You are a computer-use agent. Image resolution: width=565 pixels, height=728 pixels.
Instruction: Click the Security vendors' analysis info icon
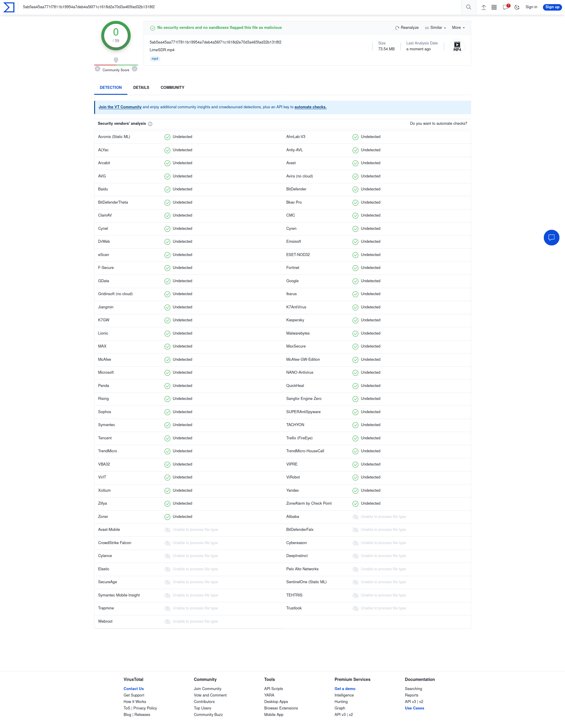(x=150, y=124)
